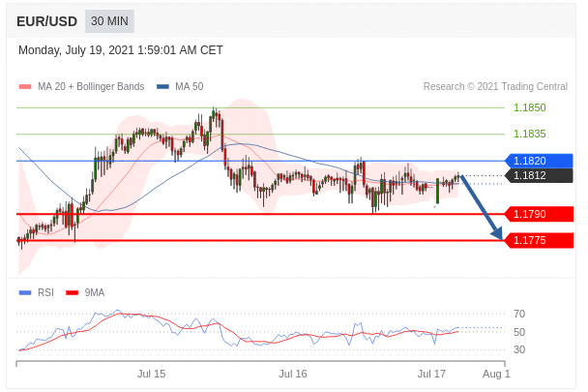The image size is (588, 392).
Task: Select the Jul 17 date axis label
Action: (x=431, y=374)
